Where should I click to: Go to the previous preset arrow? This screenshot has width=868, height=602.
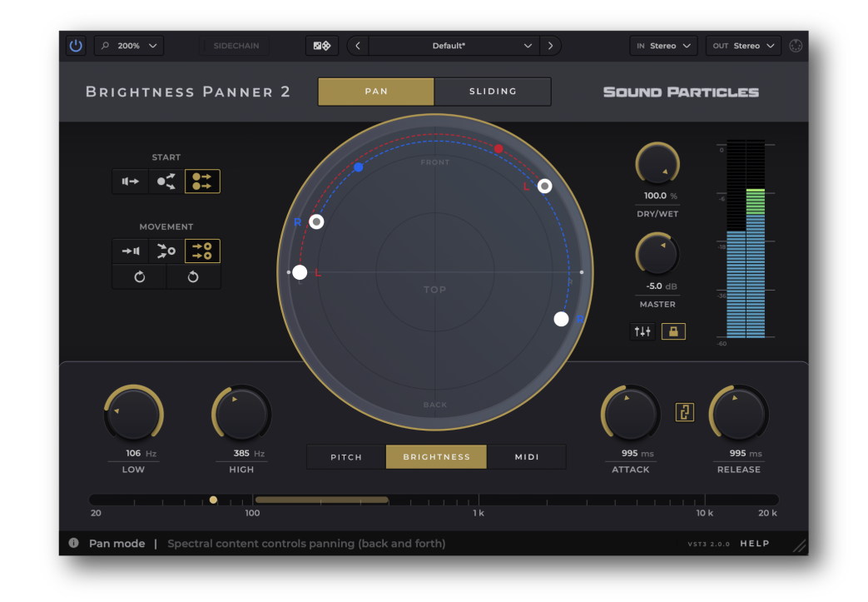[x=358, y=46]
